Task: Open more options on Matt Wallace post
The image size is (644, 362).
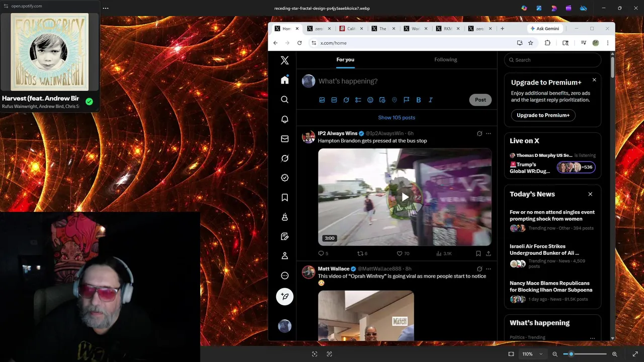Action: pos(489,269)
